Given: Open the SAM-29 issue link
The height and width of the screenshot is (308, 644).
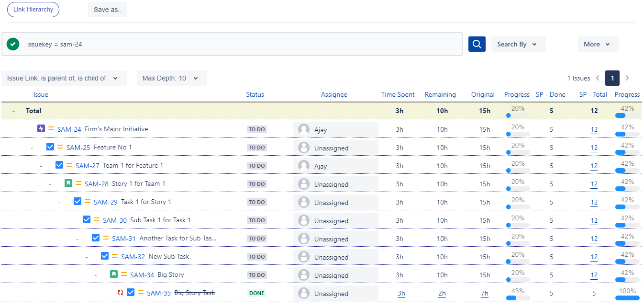Looking at the screenshot, I should coord(106,202).
